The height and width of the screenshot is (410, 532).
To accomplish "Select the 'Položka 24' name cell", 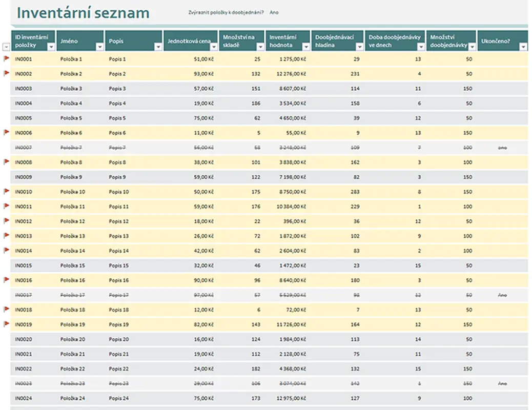I will click(73, 398).
